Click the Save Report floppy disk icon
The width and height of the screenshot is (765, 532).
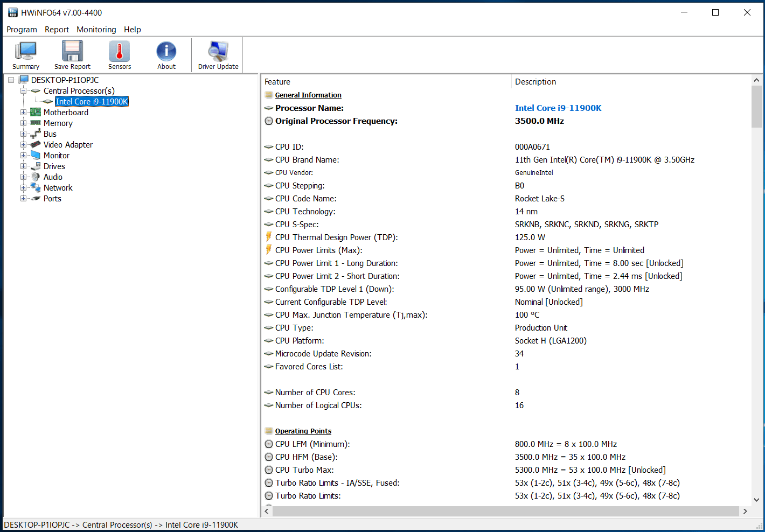coord(72,52)
